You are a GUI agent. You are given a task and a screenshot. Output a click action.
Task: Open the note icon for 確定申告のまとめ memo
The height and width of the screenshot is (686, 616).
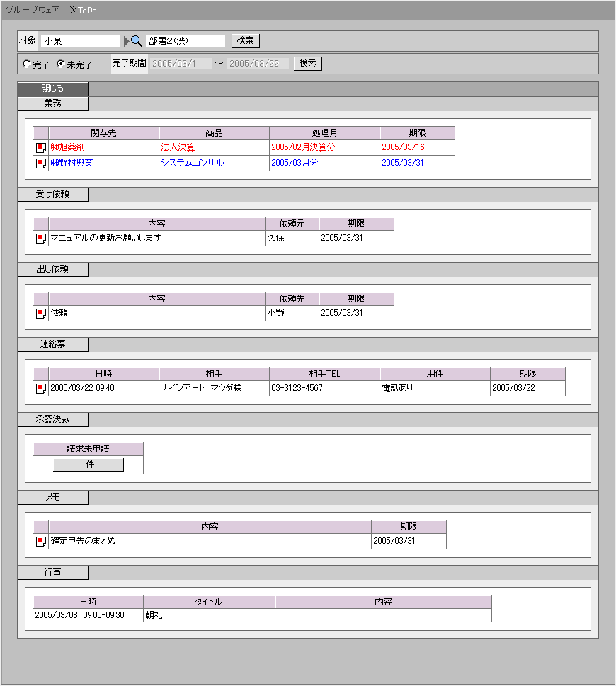click(x=40, y=541)
